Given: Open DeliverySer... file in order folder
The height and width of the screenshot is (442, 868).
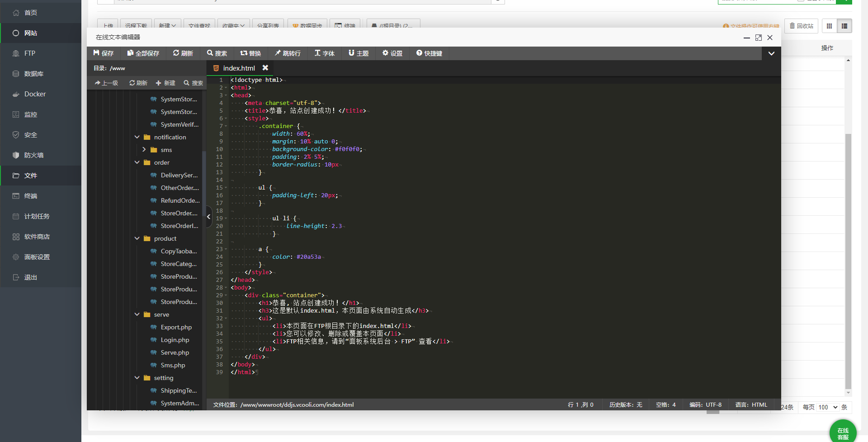Looking at the screenshot, I should pyautogui.click(x=179, y=175).
